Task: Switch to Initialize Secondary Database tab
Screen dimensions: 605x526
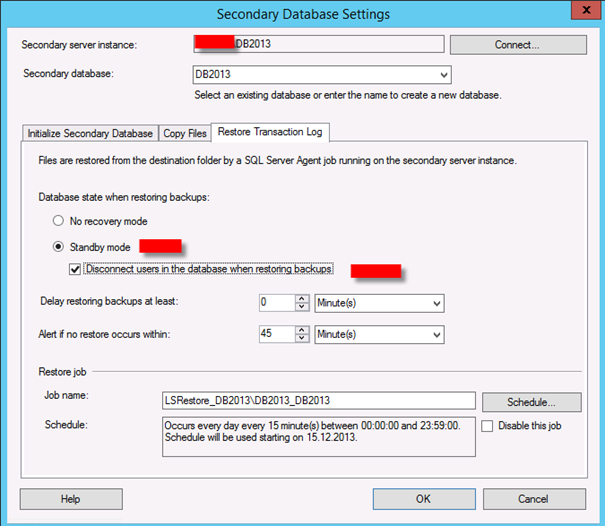Action: [90, 133]
